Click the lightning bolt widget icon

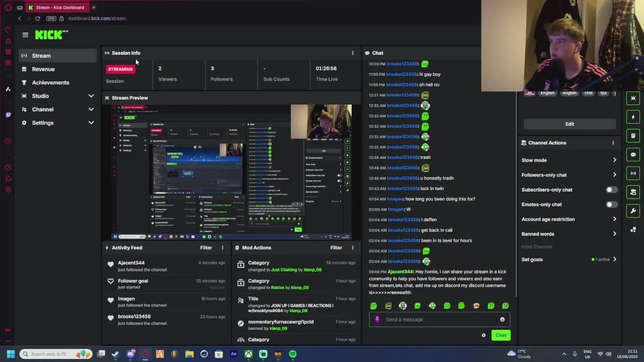point(633,117)
